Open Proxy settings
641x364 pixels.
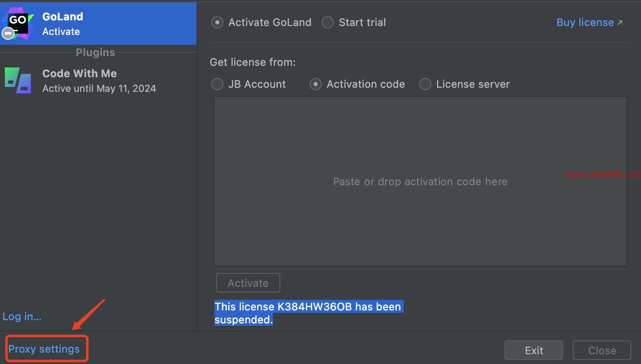pos(44,349)
